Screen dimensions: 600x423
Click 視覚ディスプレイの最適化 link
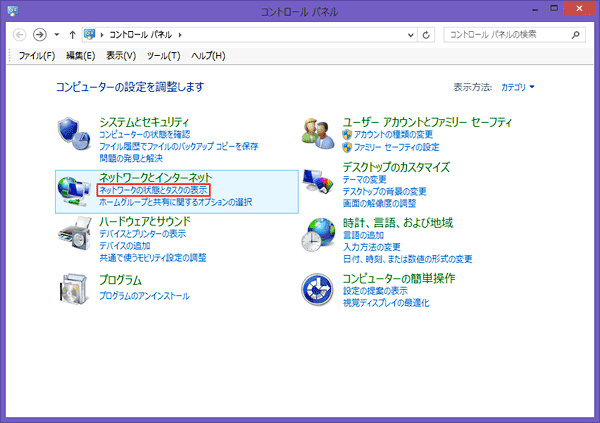pos(386,303)
